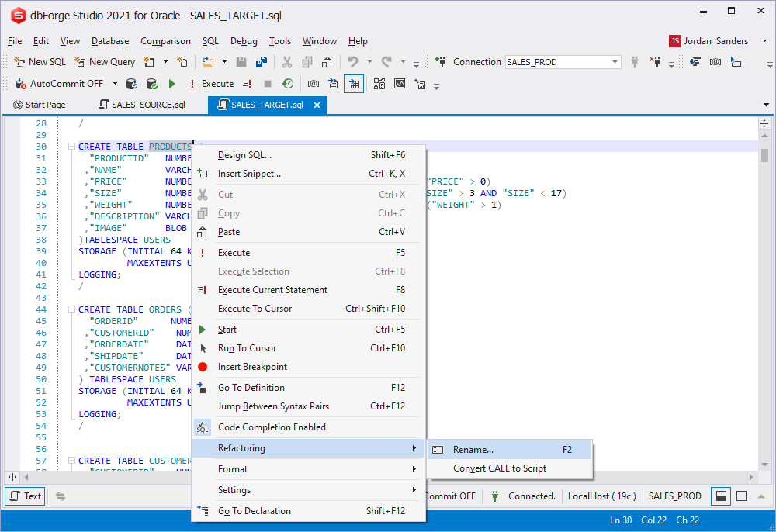Toggle the full pane layout icon
The height and width of the screenshot is (532, 776).
[x=741, y=496]
